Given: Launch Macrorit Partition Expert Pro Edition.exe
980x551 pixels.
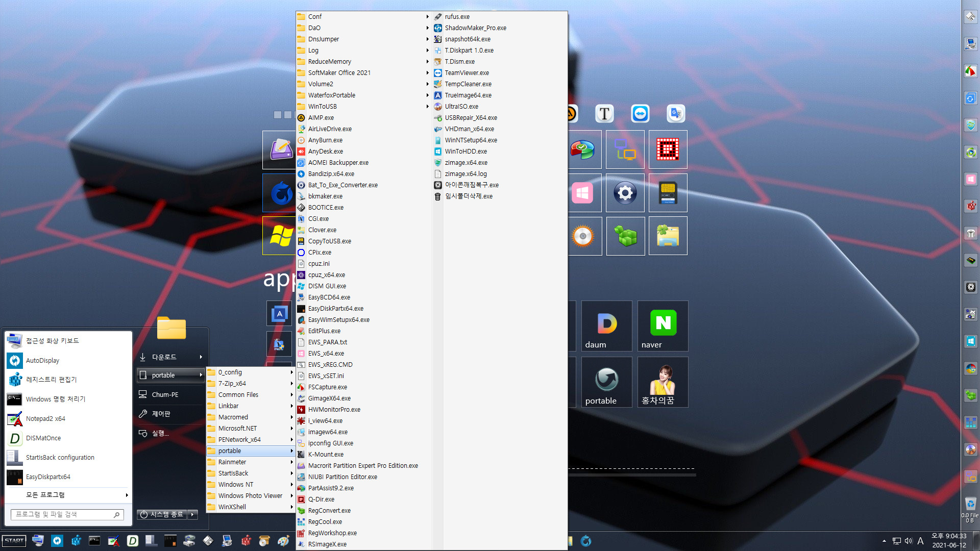Looking at the screenshot, I should point(363,466).
